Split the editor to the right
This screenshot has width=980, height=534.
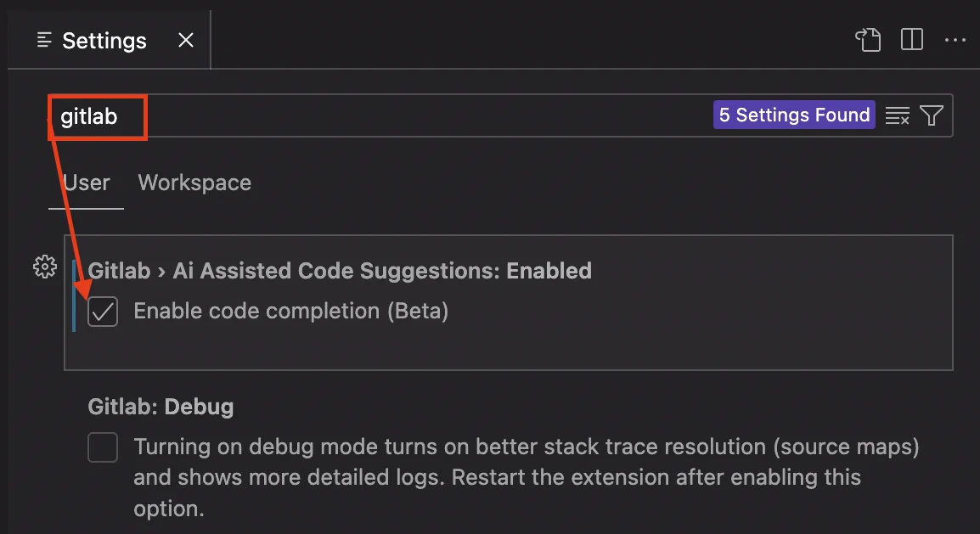pyautogui.click(x=912, y=40)
